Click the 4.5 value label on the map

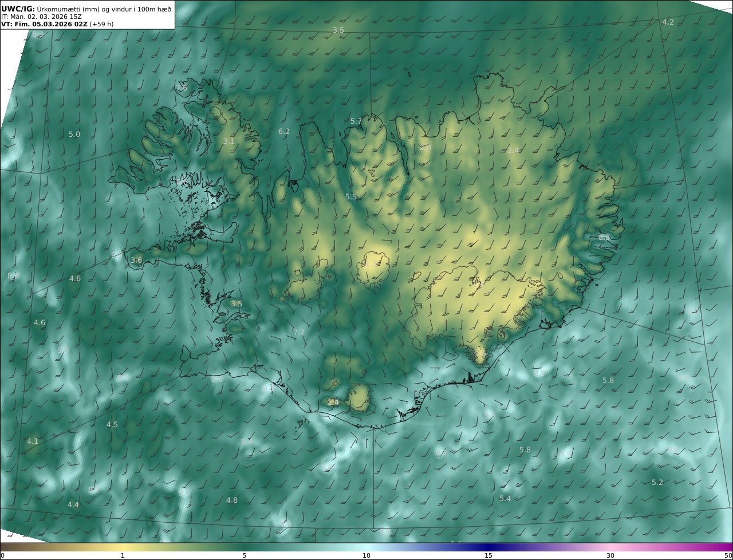[112, 424]
